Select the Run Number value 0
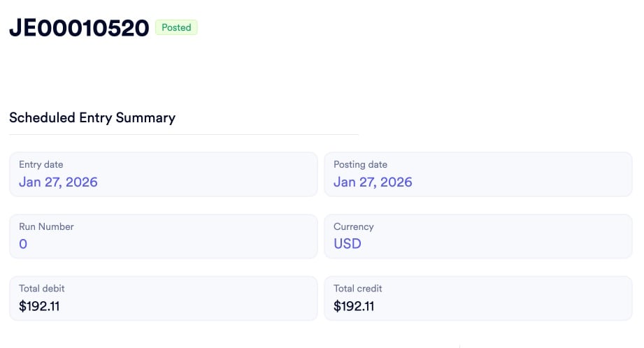This screenshot has width=644, height=348. [23, 244]
